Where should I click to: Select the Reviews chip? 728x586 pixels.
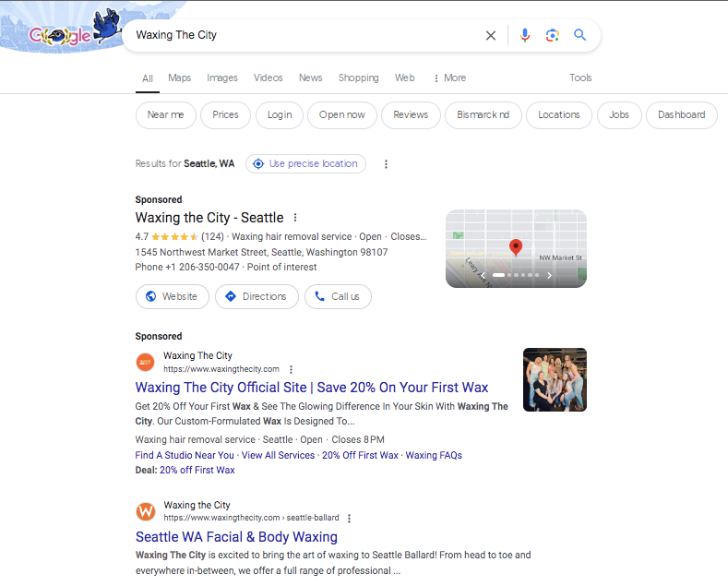411,115
